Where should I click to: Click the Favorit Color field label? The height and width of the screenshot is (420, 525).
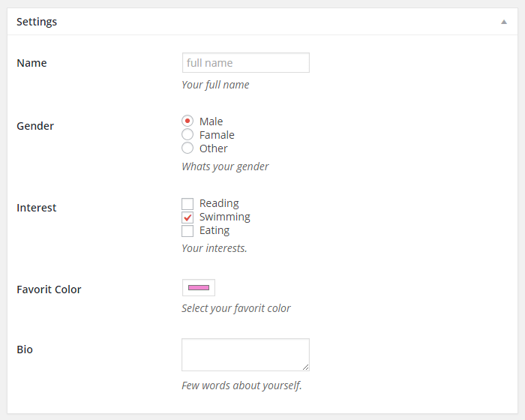tap(49, 289)
